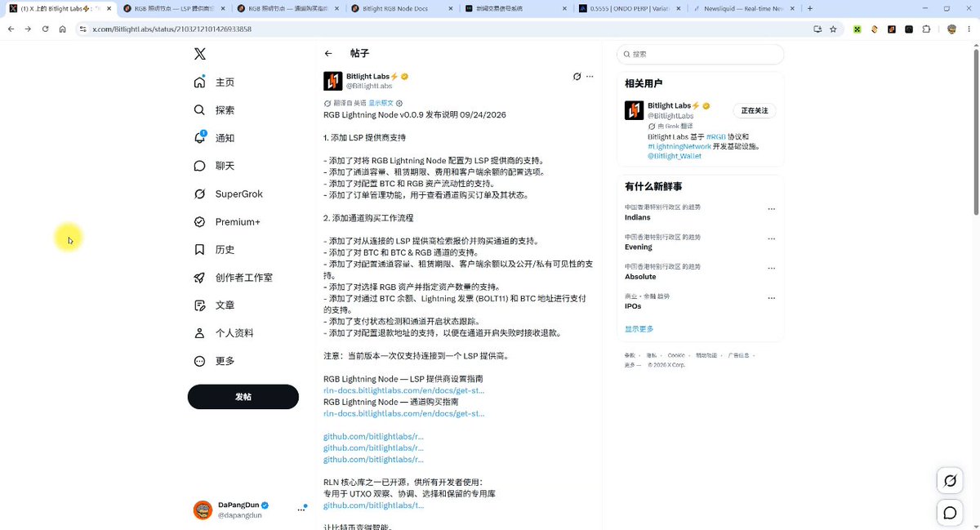This screenshot has width=980, height=530.
Task: Bookmark page with star icon
Action: click(x=833, y=29)
